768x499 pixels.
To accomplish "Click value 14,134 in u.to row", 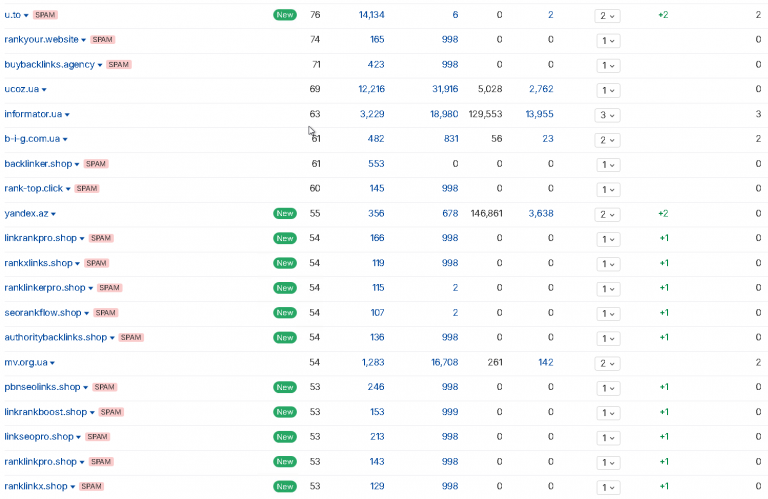I will [x=371, y=15].
